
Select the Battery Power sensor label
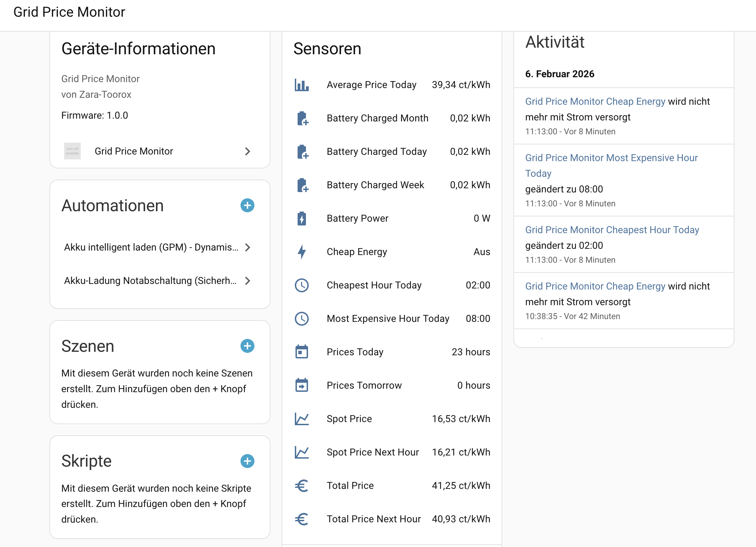pos(357,219)
